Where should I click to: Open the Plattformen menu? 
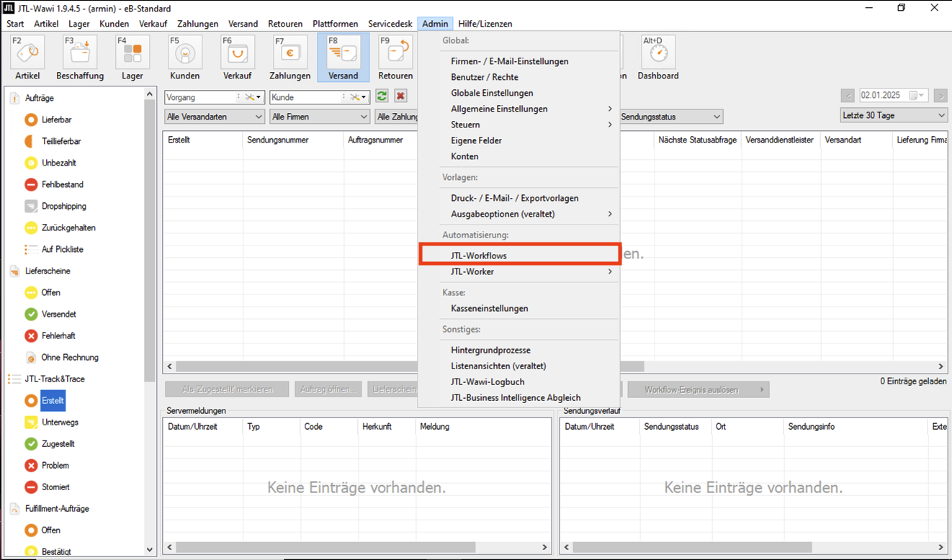(335, 24)
